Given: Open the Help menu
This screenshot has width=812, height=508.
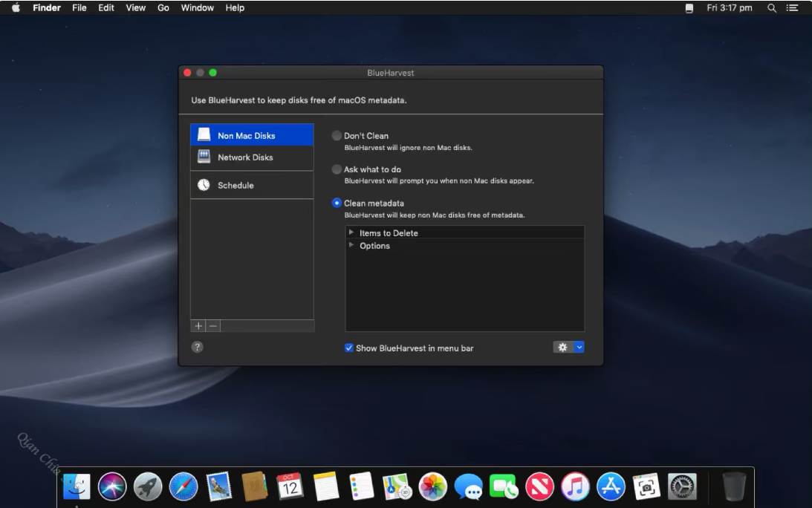Looking at the screenshot, I should pyautogui.click(x=235, y=7).
